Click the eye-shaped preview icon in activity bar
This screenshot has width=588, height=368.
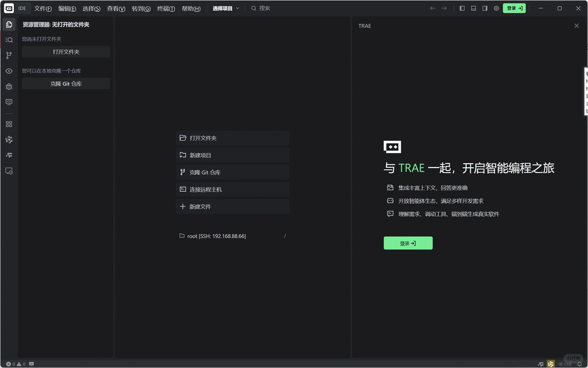coord(9,71)
